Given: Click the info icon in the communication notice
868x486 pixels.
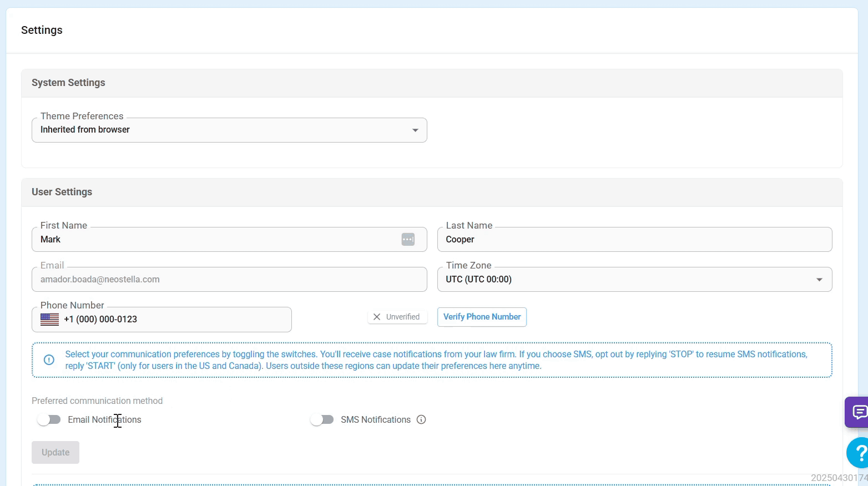Looking at the screenshot, I should (x=49, y=360).
